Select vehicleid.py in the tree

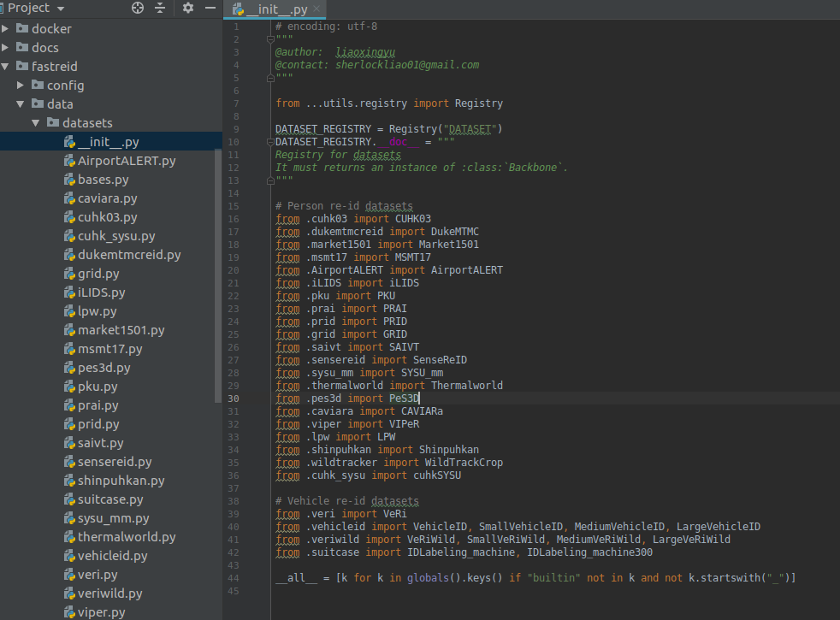(111, 556)
